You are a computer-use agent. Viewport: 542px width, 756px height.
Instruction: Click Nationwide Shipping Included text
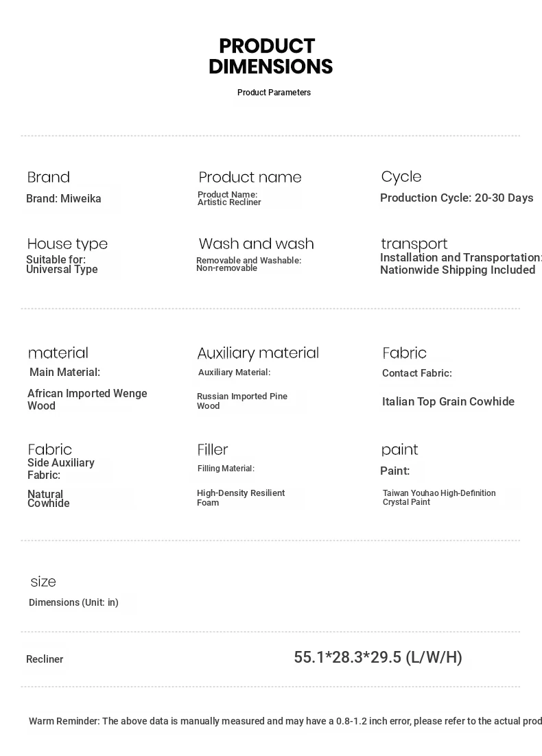point(457,270)
